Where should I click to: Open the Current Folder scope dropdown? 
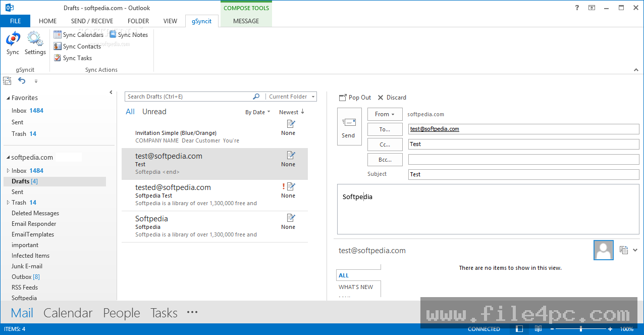click(x=292, y=97)
